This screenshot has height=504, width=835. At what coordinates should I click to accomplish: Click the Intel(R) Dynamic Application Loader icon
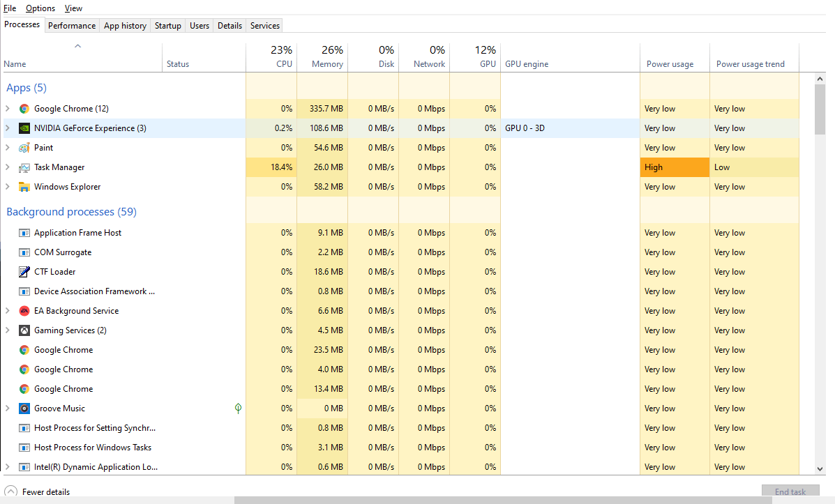(x=24, y=467)
